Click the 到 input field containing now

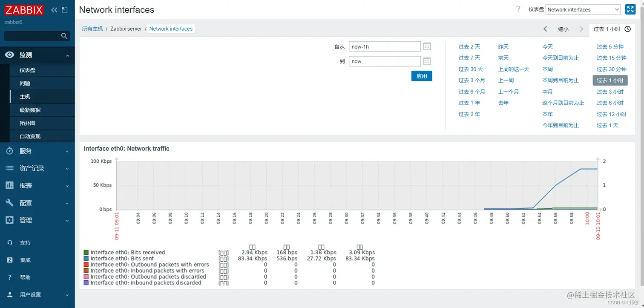(x=385, y=61)
